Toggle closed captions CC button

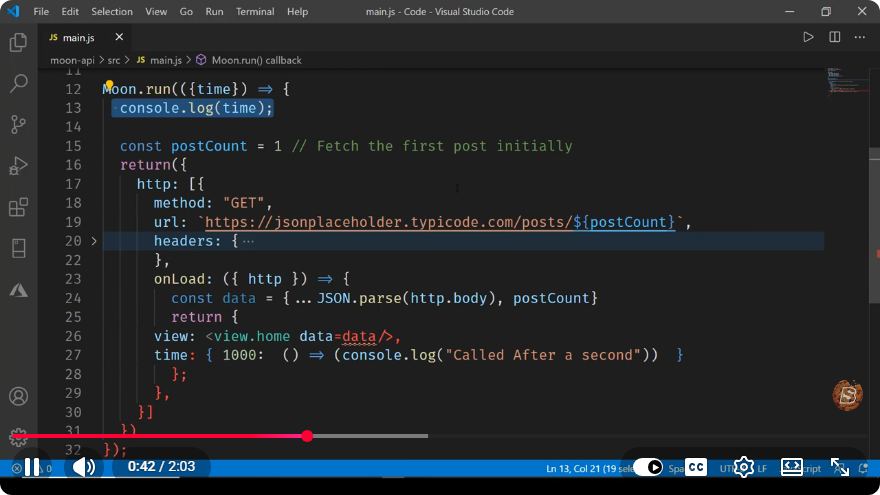pyautogui.click(x=696, y=467)
